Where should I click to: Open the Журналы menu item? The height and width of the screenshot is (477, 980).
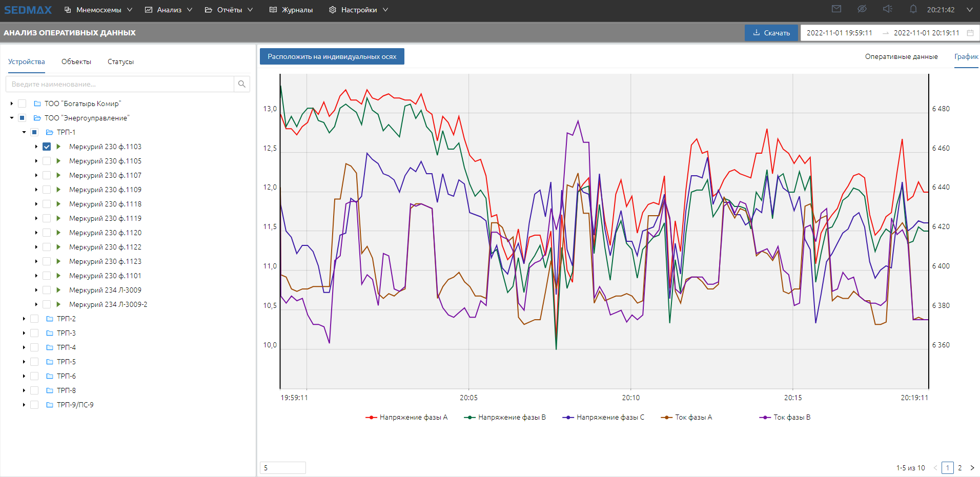click(291, 10)
